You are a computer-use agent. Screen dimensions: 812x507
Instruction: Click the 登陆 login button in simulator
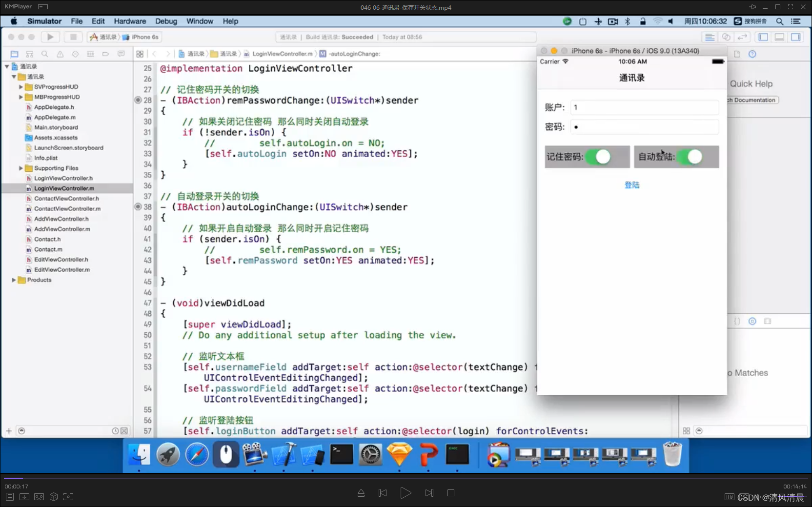coord(632,185)
